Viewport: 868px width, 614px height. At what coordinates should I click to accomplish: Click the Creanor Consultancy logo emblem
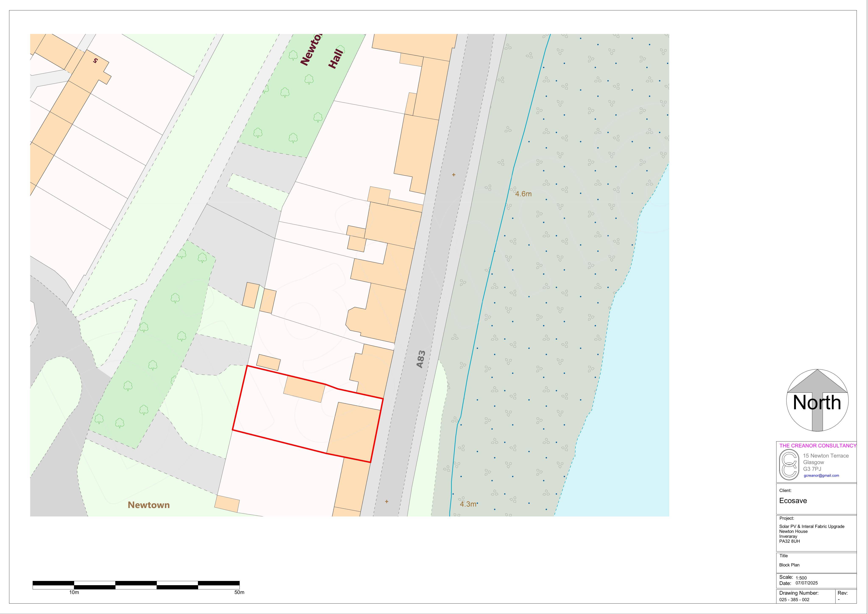789,464
